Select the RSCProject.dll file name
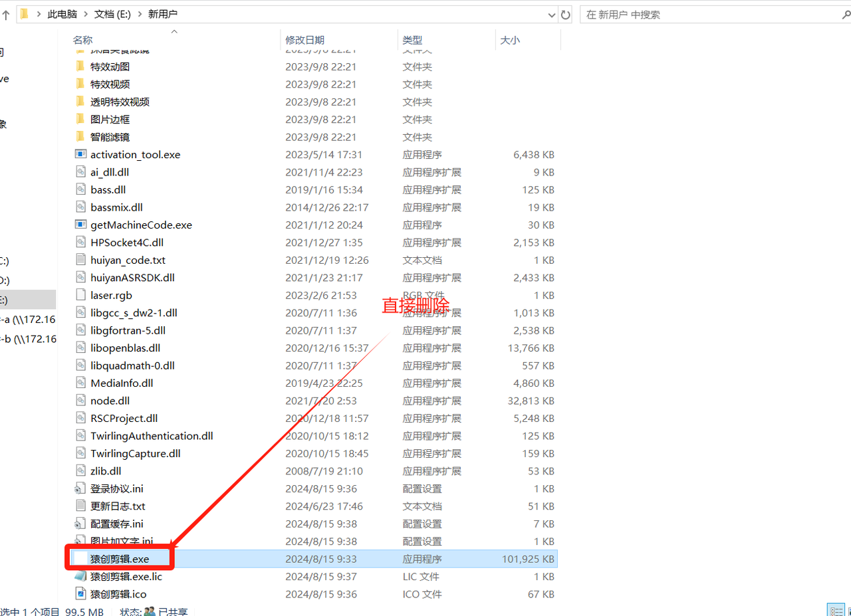Screen dimensions: 851x616 pos(124,419)
